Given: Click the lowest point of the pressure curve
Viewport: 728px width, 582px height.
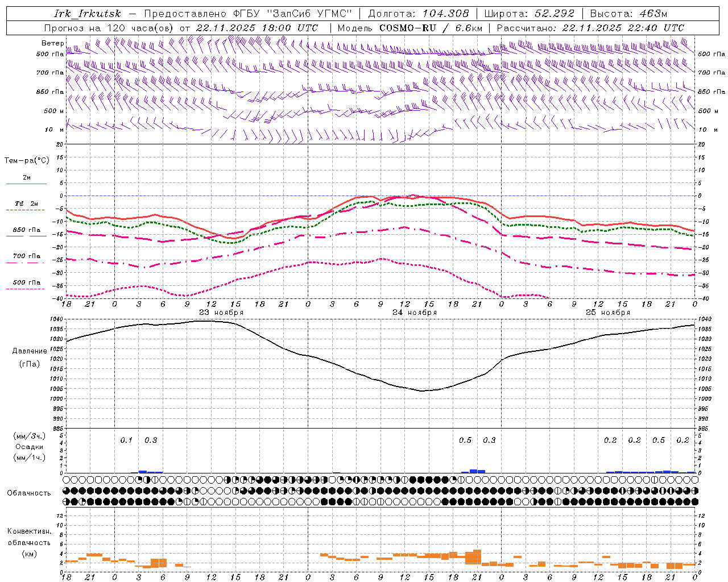Looking at the screenshot, I should pyautogui.click(x=422, y=391).
